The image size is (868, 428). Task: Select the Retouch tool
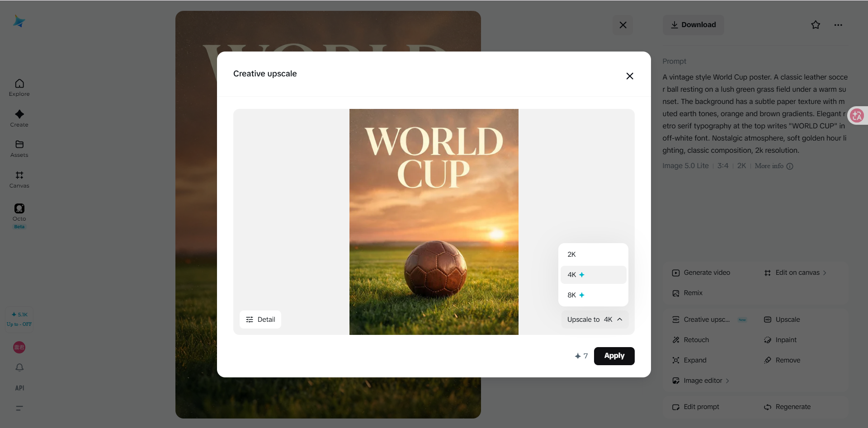(x=691, y=340)
